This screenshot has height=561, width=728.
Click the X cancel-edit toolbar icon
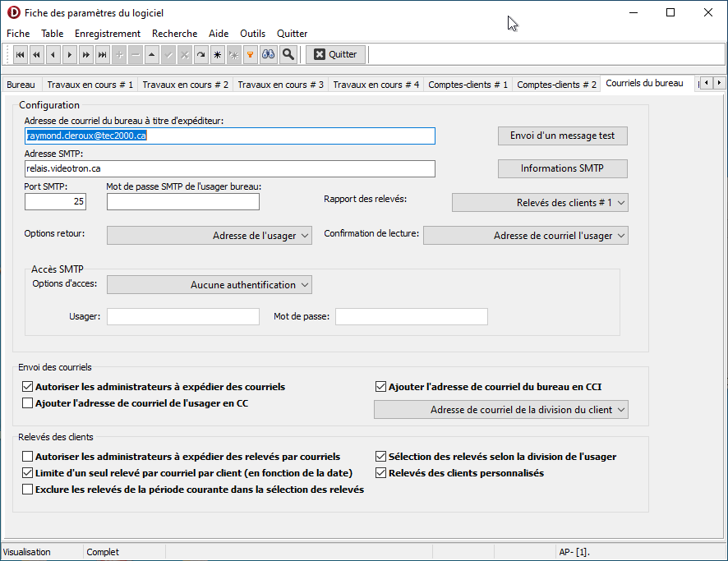(185, 55)
